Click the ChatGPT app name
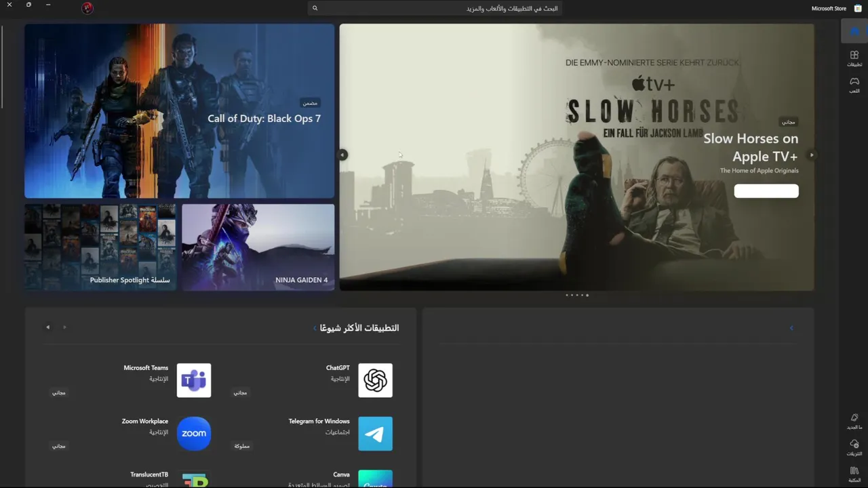Screen dimensions: 868x488 pyautogui.click(x=338, y=368)
